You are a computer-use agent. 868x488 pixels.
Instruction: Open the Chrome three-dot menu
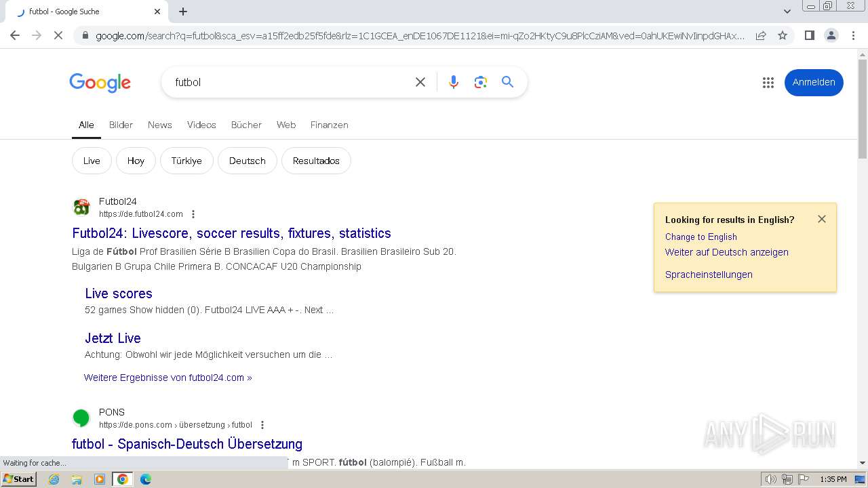pos(853,35)
